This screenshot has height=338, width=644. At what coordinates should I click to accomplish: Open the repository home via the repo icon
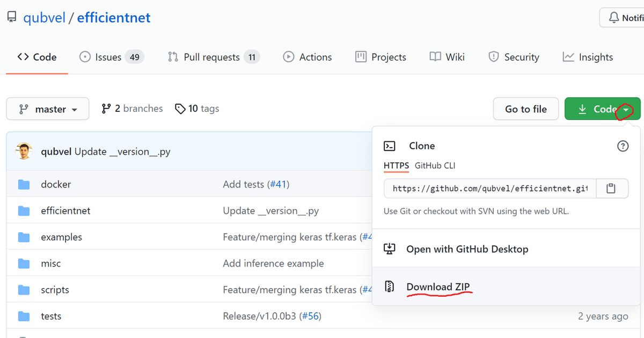point(11,17)
